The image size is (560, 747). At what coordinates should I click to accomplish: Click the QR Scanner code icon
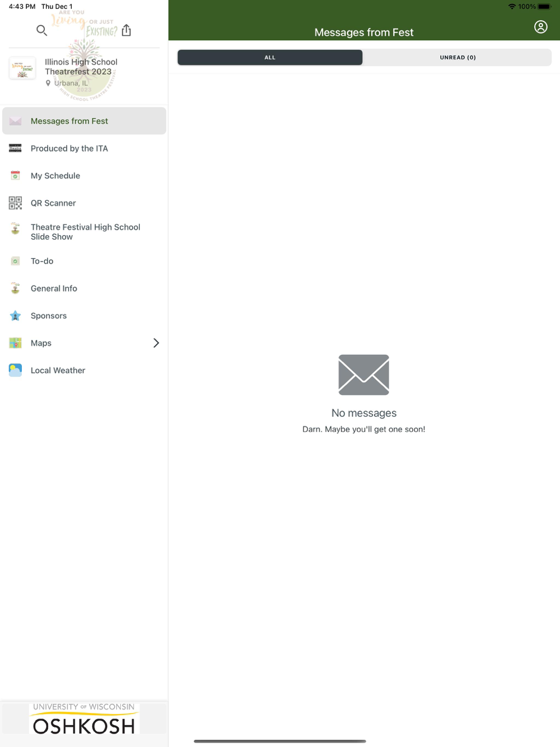coord(15,203)
